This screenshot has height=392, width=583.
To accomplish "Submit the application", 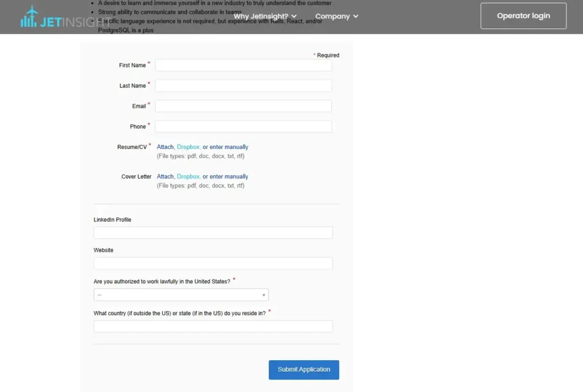I will coord(304,369).
